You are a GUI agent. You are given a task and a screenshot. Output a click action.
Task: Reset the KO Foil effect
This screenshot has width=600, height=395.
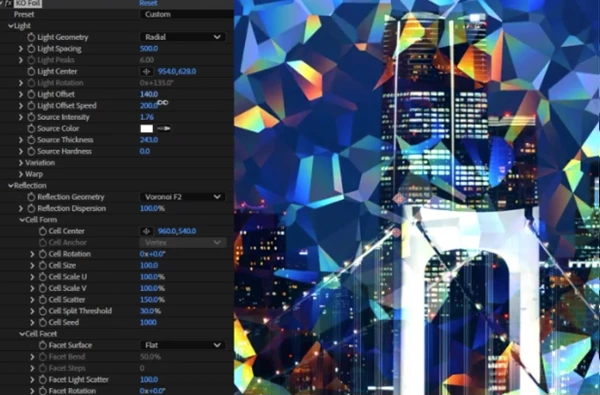[x=148, y=3]
